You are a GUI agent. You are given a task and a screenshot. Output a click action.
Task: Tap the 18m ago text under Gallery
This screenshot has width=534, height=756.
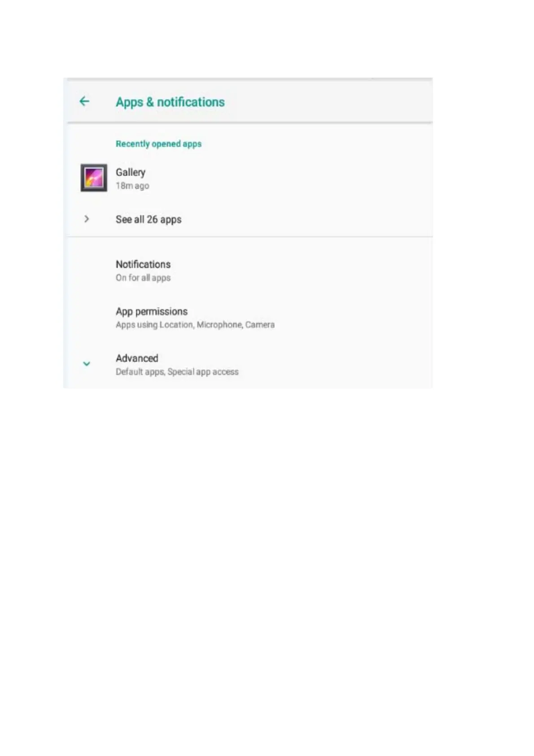coord(132,186)
